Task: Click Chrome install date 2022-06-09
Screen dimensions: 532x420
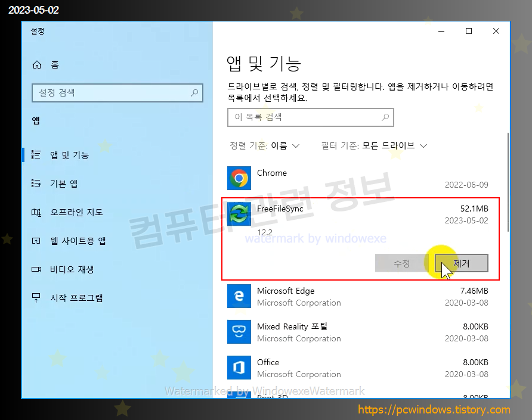Action: (x=466, y=185)
